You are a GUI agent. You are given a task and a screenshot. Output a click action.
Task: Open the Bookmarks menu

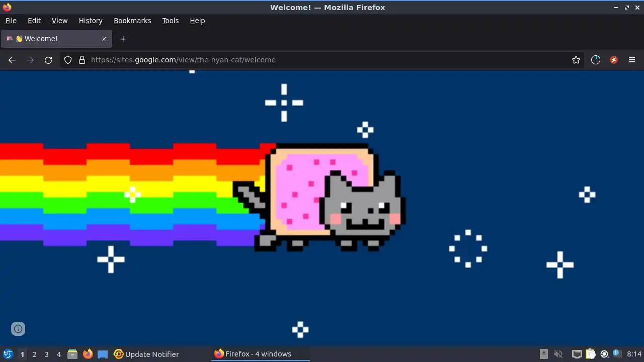(x=132, y=21)
